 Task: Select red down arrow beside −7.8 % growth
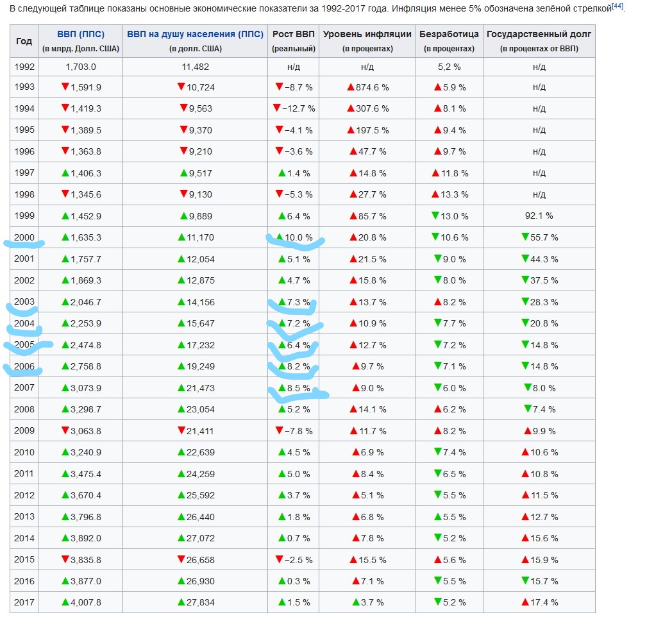278,430
